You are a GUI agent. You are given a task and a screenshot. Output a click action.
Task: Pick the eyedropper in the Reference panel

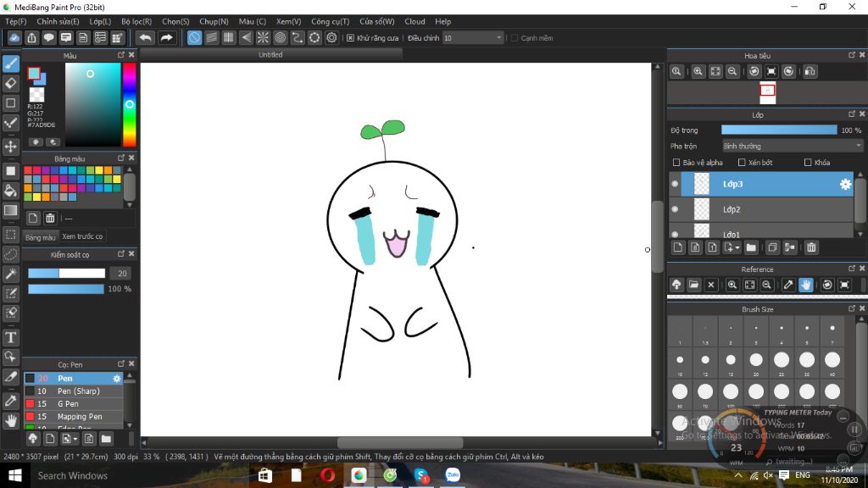[x=787, y=285]
